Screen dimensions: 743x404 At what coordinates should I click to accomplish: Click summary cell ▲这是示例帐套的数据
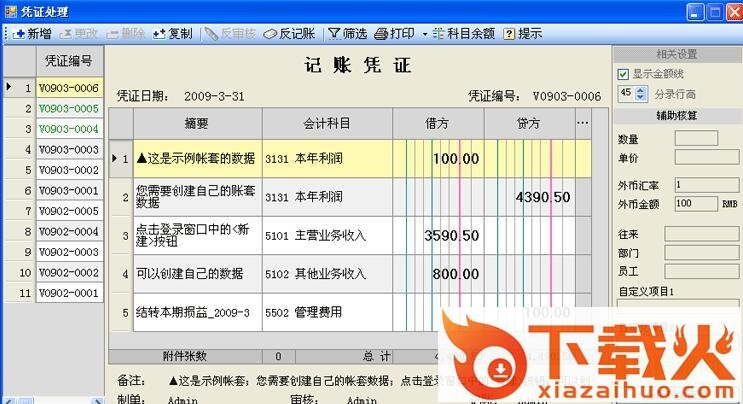[198, 159]
